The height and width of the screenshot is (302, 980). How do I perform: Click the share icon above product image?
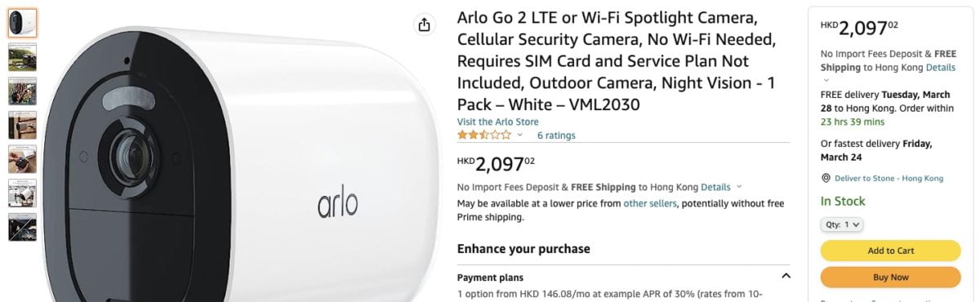pyautogui.click(x=424, y=24)
